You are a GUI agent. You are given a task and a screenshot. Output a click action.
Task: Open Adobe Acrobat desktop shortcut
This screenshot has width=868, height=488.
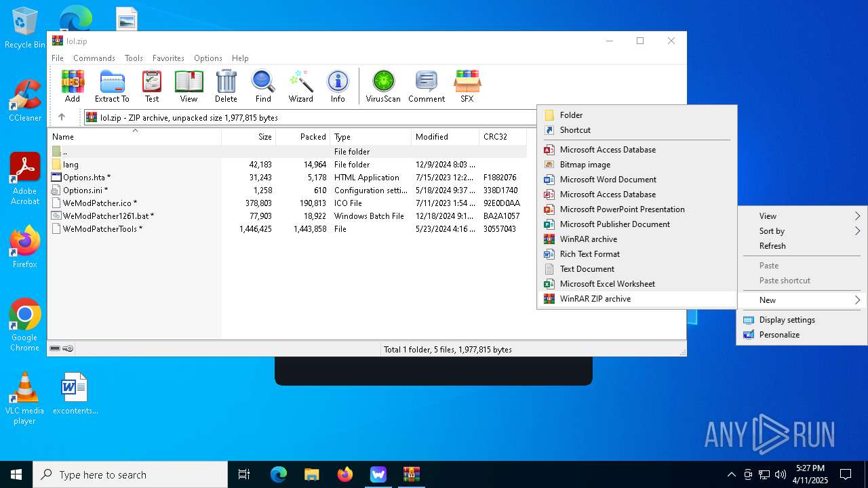pos(24,179)
